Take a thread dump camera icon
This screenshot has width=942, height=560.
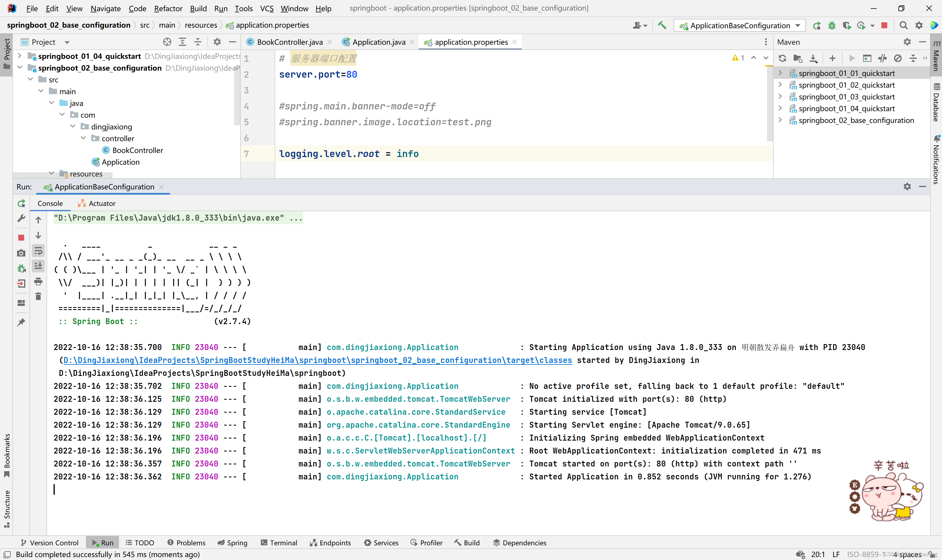[21, 253]
